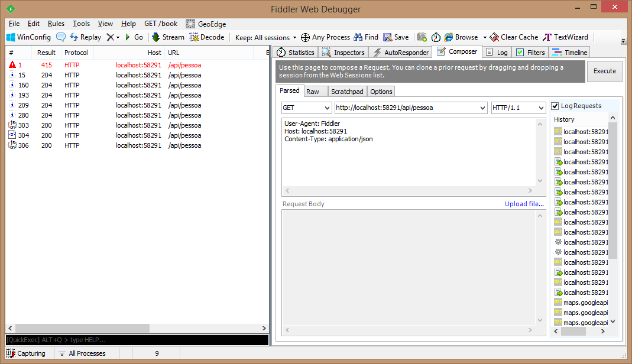Toggle Decode in the toolbar
This screenshot has width=632, height=364.
[x=207, y=37]
